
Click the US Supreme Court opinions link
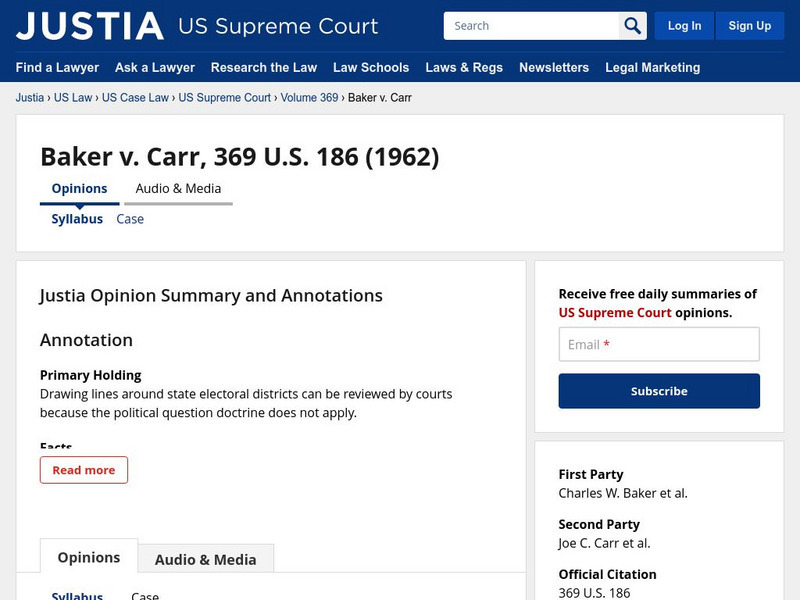pos(613,312)
